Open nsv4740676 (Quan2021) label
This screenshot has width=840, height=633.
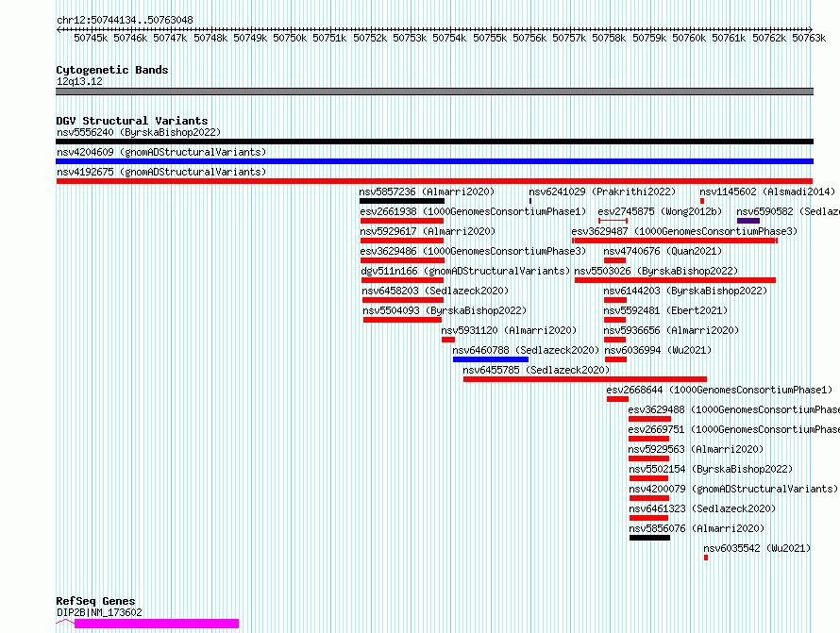(x=663, y=251)
